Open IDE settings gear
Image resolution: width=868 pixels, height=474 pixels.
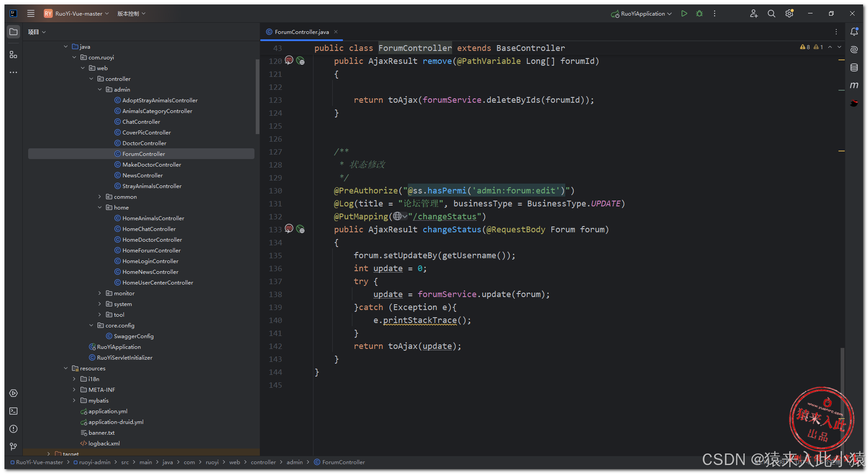789,13
